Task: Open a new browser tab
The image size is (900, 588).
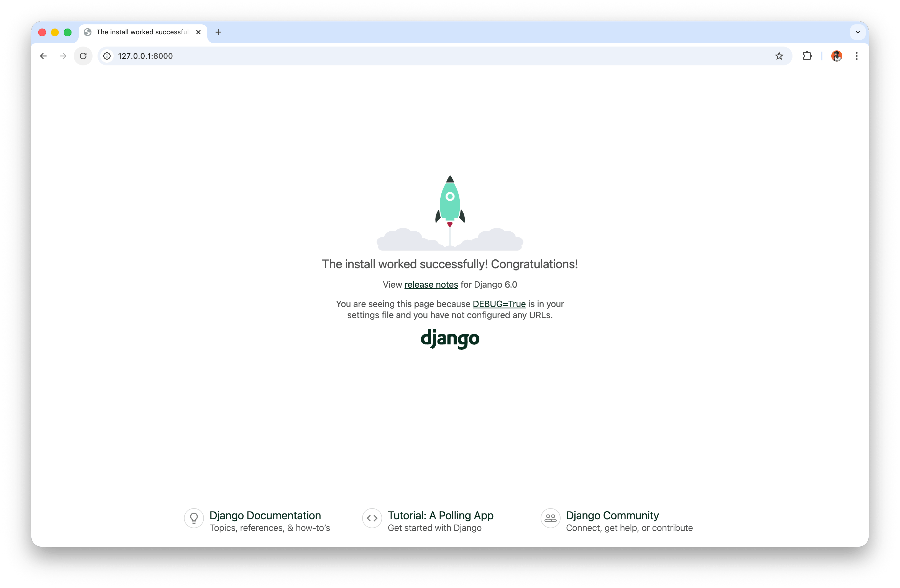Action: click(x=218, y=32)
